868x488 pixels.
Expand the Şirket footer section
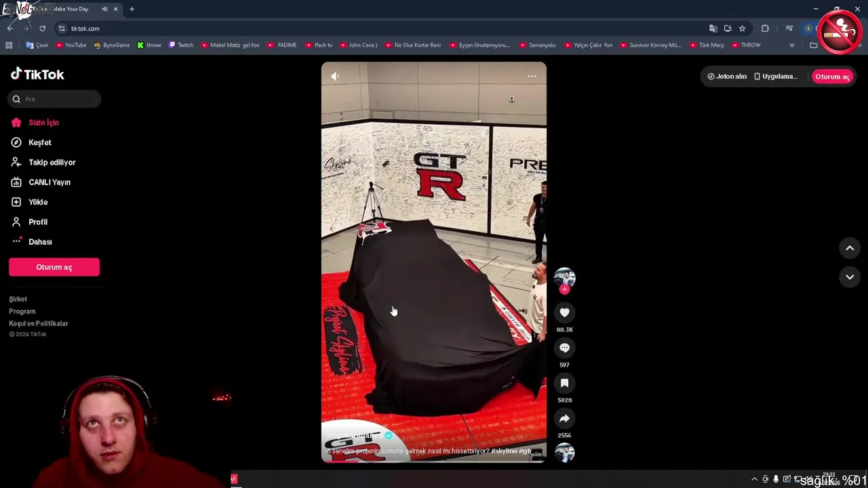coord(18,299)
